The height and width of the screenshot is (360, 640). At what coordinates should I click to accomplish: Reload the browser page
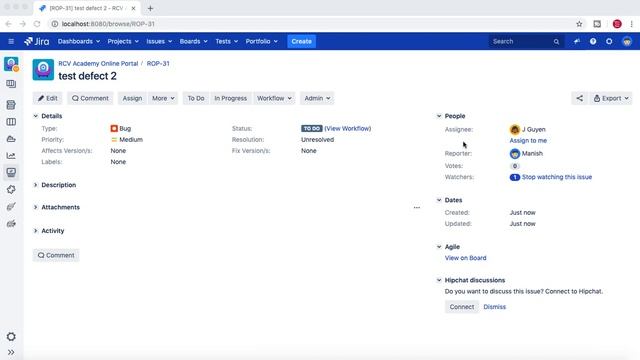point(37,24)
